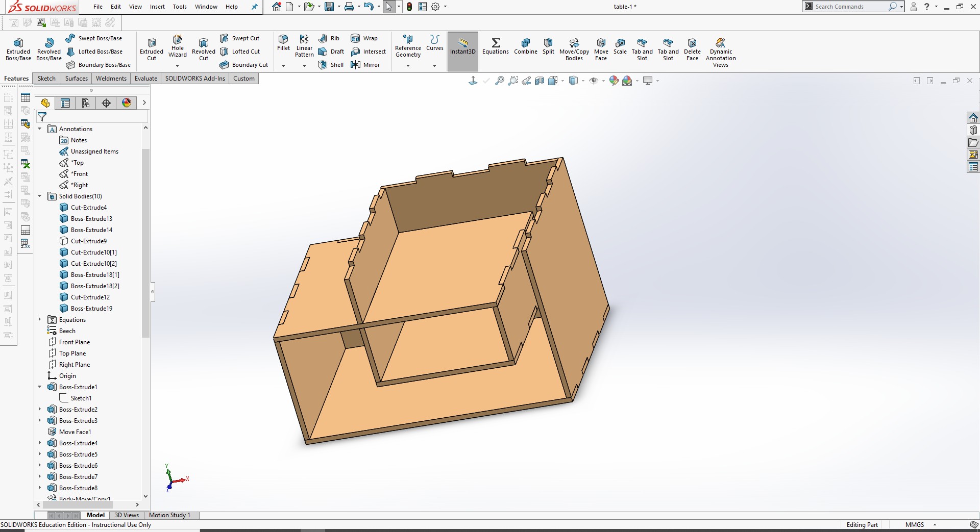Pin the SOLIDWORKS menu bar

254,7
